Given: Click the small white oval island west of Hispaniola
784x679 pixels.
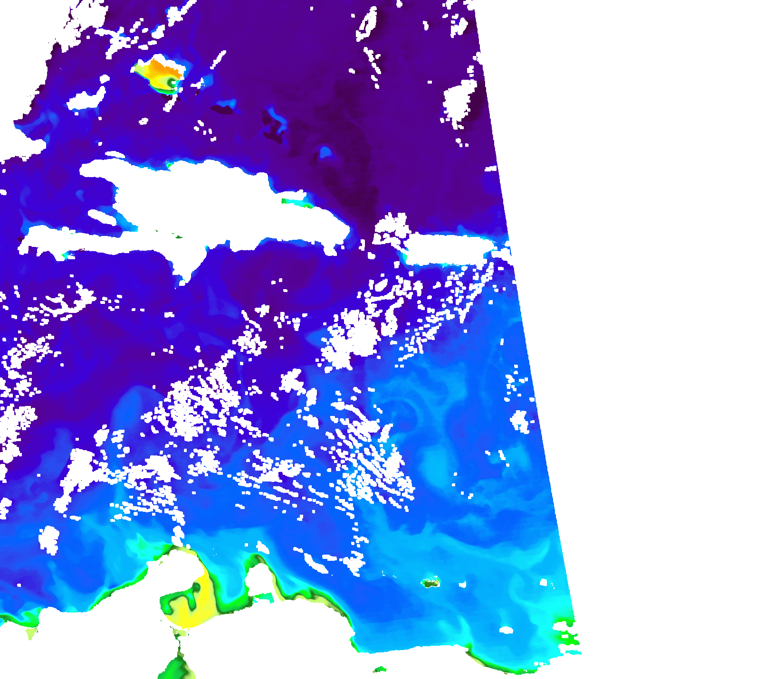Looking at the screenshot, I should 102,217.
